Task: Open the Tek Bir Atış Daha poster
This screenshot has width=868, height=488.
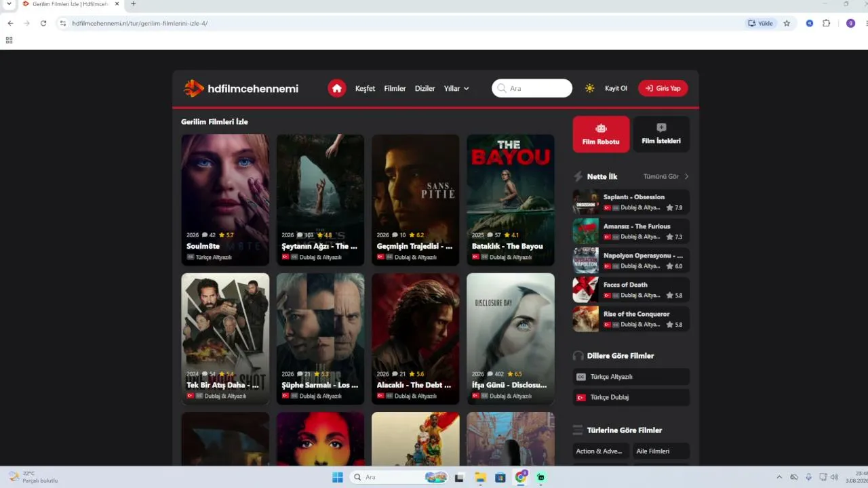Action: coord(225,339)
